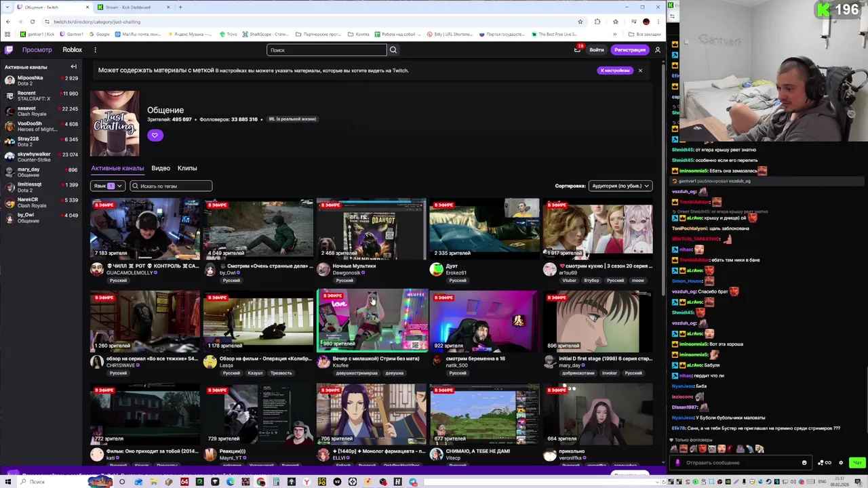Open the Крипта bookmark folder
868x488 pixels.
click(x=358, y=34)
